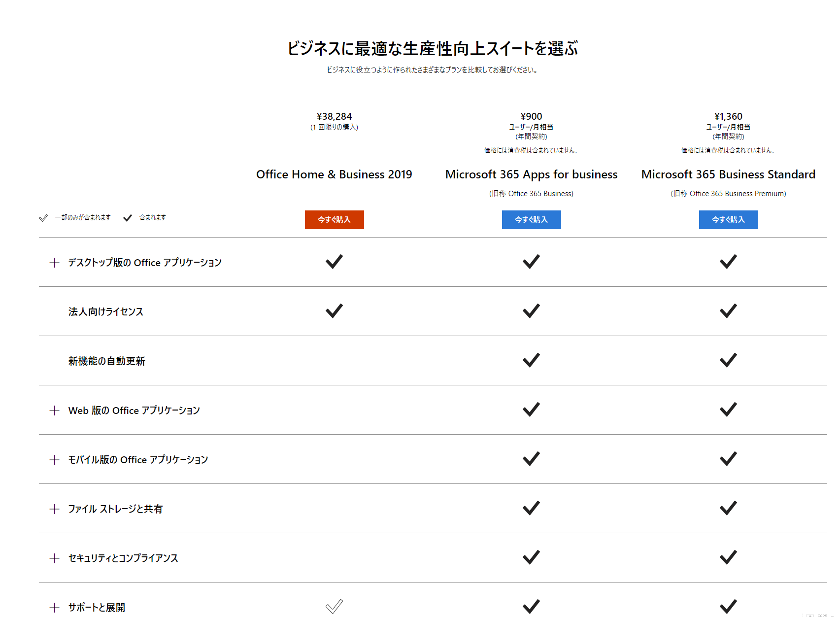The image size is (840, 617).
Task: Click the outlined checkmark icon beside 一部のみが含まれます
Action: coord(43,218)
